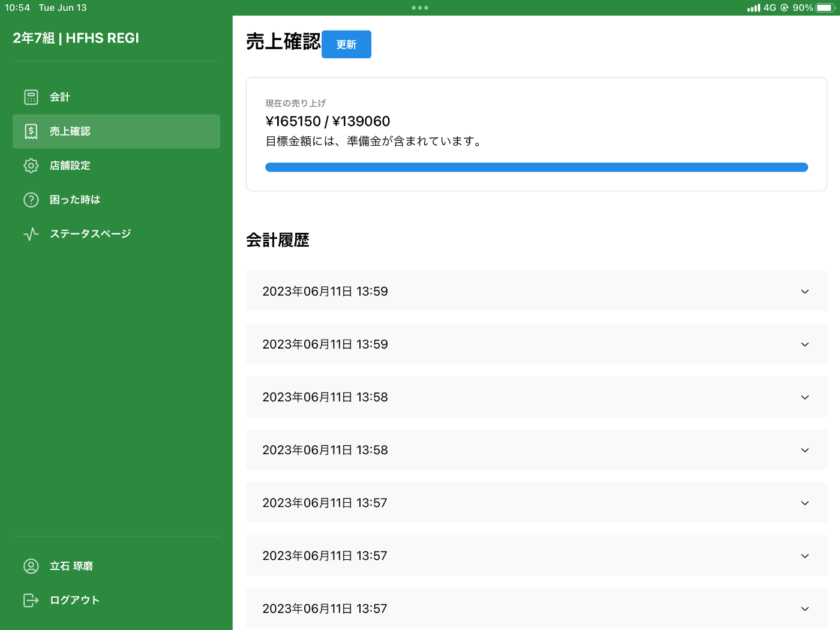Image resolution: width=840 pixels, height=630 pixels.
Task: Click the 現在の売り上げ label
Action: 295,103
